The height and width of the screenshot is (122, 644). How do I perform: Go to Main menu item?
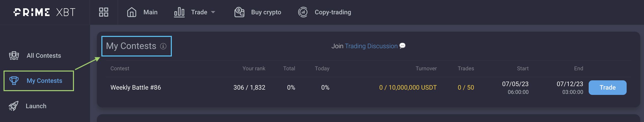150,12
